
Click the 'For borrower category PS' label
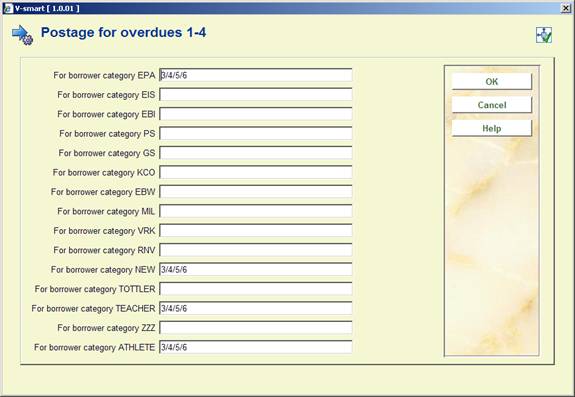[107, 134]
